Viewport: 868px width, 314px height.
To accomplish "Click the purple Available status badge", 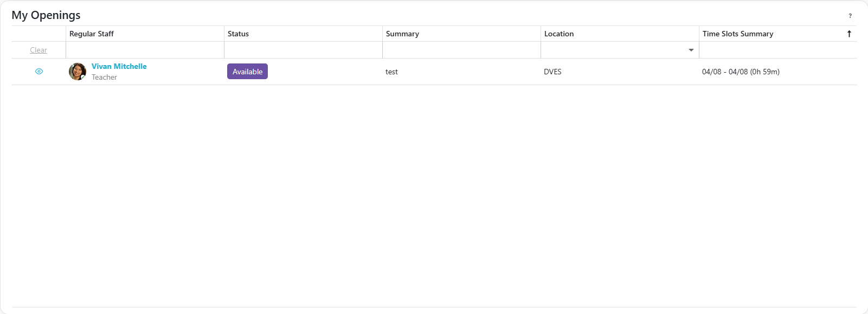I will (x=247, y=72).
